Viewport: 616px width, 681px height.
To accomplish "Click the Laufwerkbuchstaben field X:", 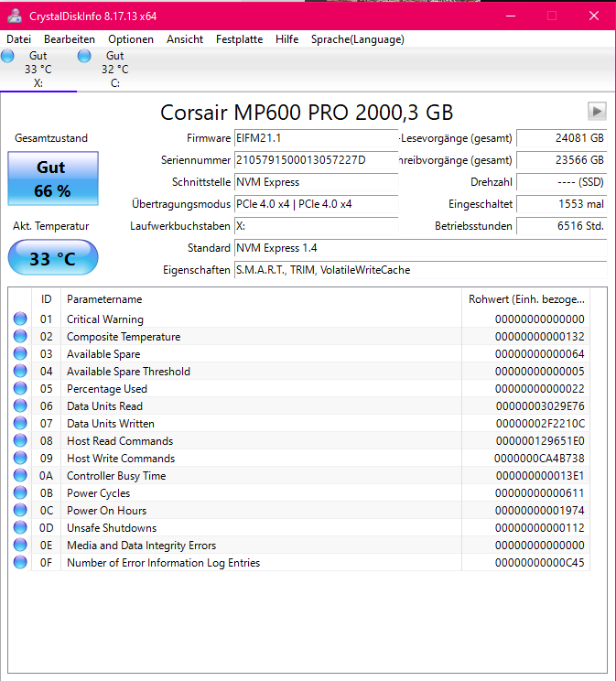I will [317, 226].
